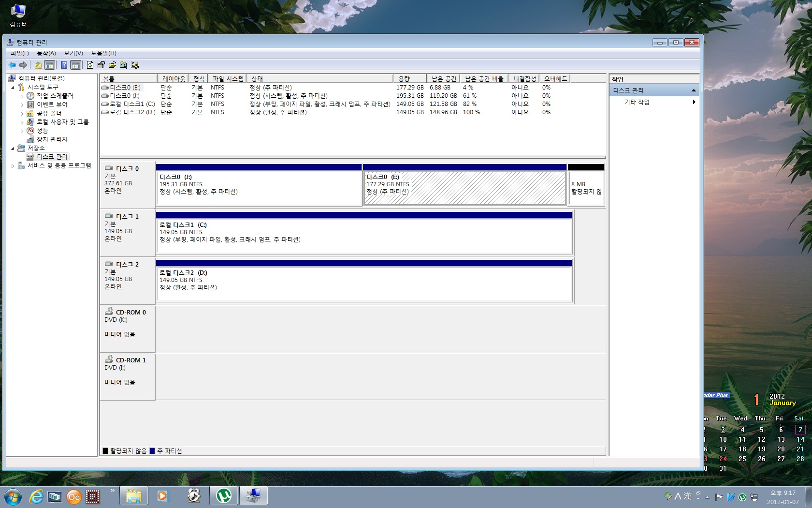Switch to uTorrent on the taskbar
This screenshot has width=812, height=508.
point(223,496)
